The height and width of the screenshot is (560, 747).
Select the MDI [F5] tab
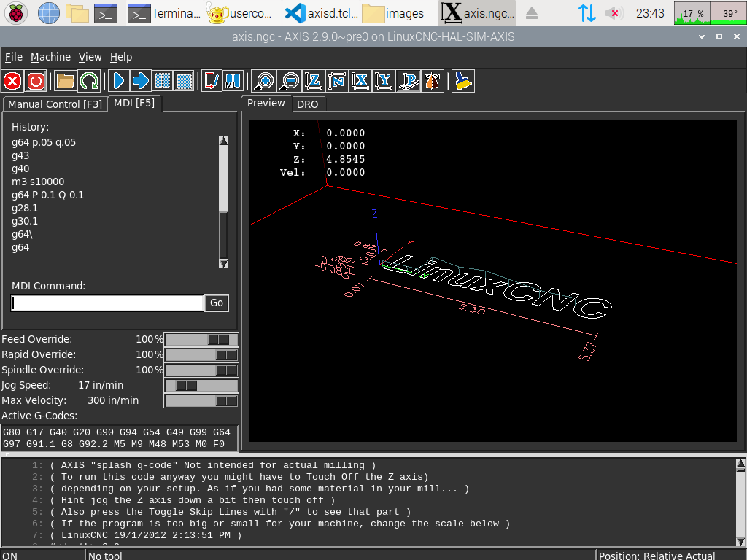(x=134, y=104)
